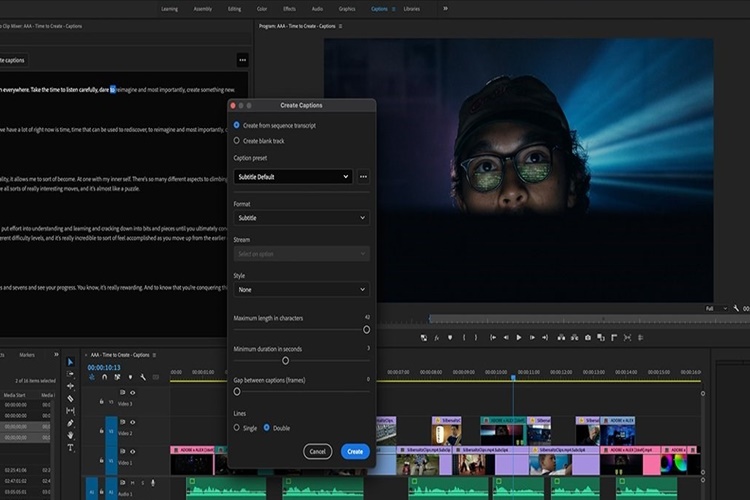The height and width of the screenshot is (500, 750).
Task: Toggle Video 3 track visibility eye
Action: coord(132,392)
